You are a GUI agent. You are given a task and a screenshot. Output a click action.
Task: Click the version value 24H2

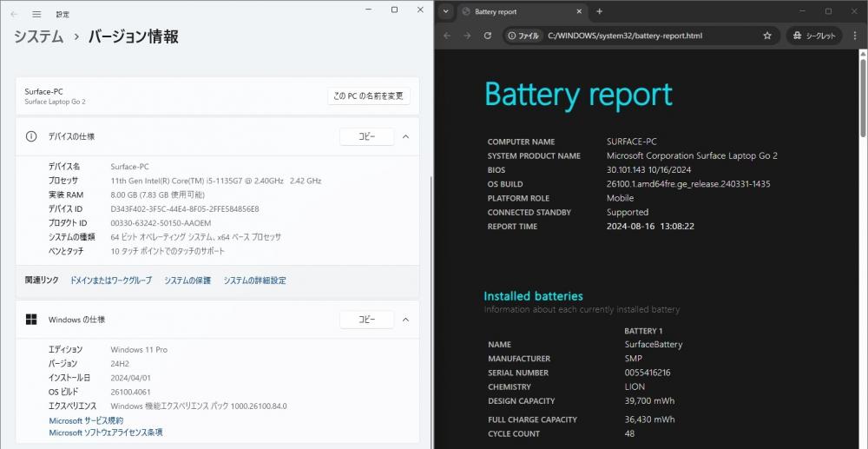(122, 364)
